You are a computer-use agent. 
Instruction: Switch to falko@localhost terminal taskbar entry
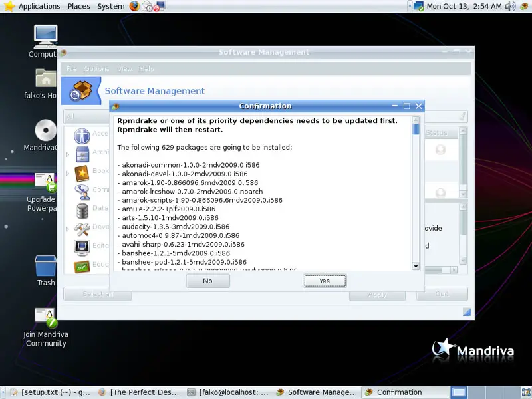[228, 392]
